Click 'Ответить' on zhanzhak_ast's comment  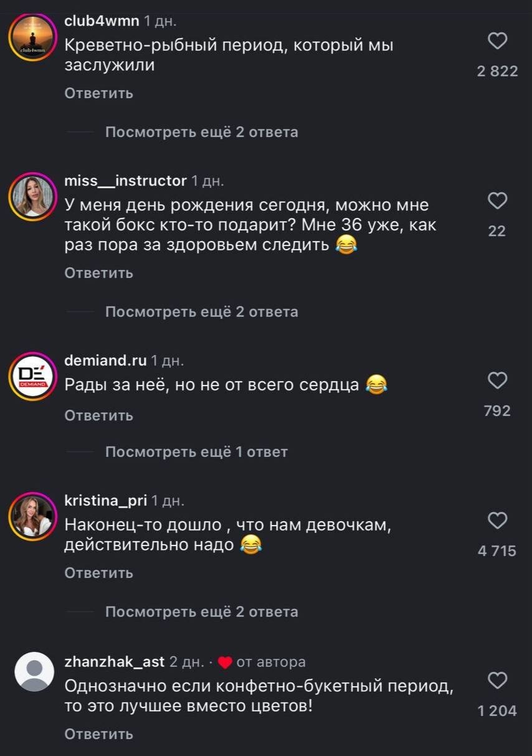(98, 734)
